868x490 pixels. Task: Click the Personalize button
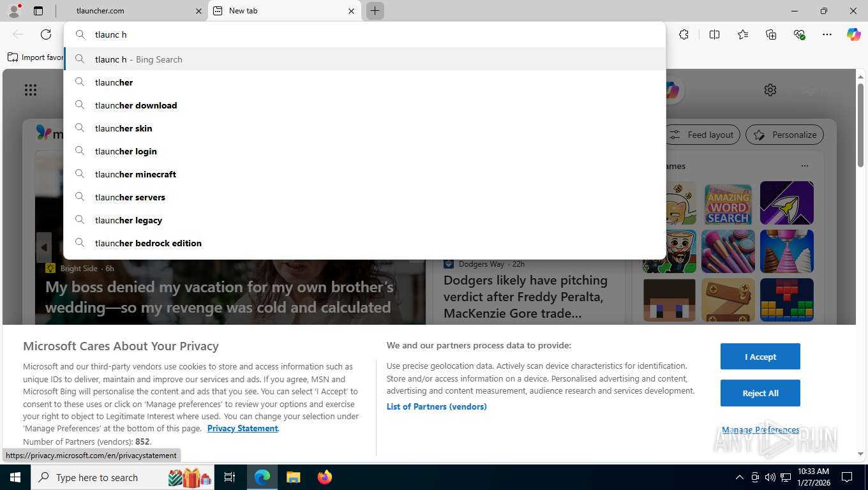pyautogui.click(x=784, y=135)
